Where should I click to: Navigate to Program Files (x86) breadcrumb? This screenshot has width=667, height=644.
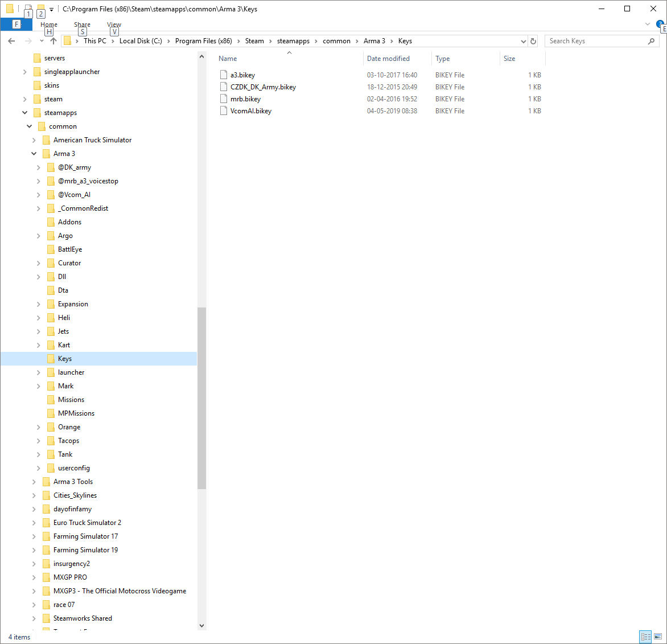coord(203,41)
